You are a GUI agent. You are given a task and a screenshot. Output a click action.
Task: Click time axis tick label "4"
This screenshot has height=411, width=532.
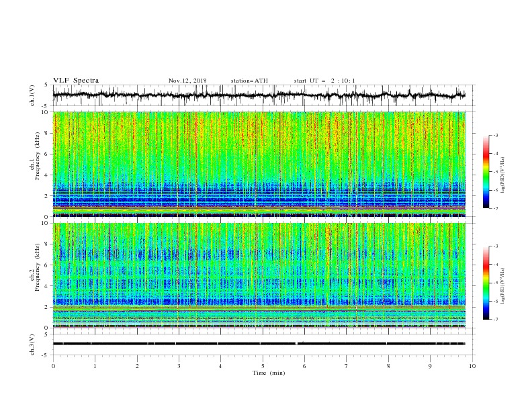(220, 366)
